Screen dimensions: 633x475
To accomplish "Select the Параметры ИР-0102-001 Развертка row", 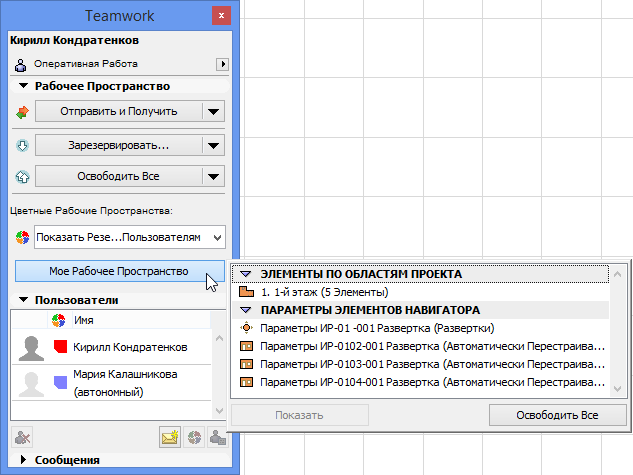I will [421, 346].
